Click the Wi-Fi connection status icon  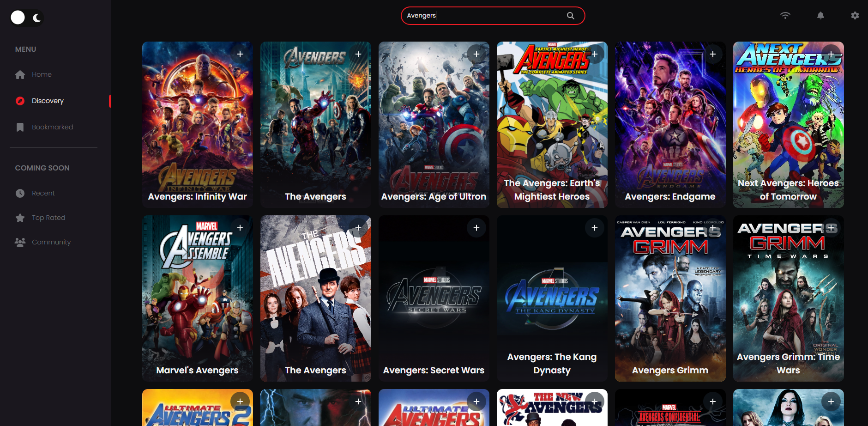point(785,16)
